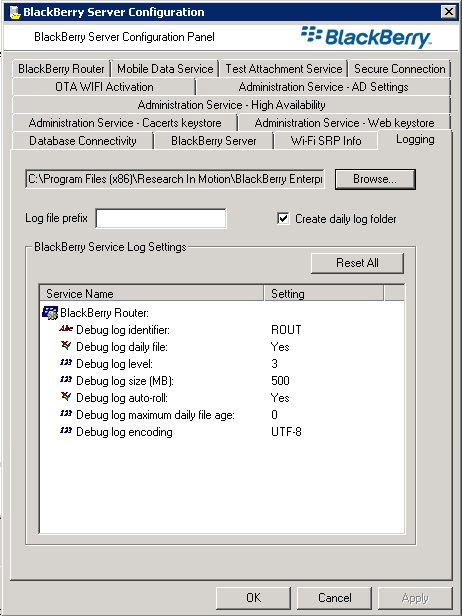
Task: Select the Wi-Fi SRP Info tab
Action: tap(326, 141)
